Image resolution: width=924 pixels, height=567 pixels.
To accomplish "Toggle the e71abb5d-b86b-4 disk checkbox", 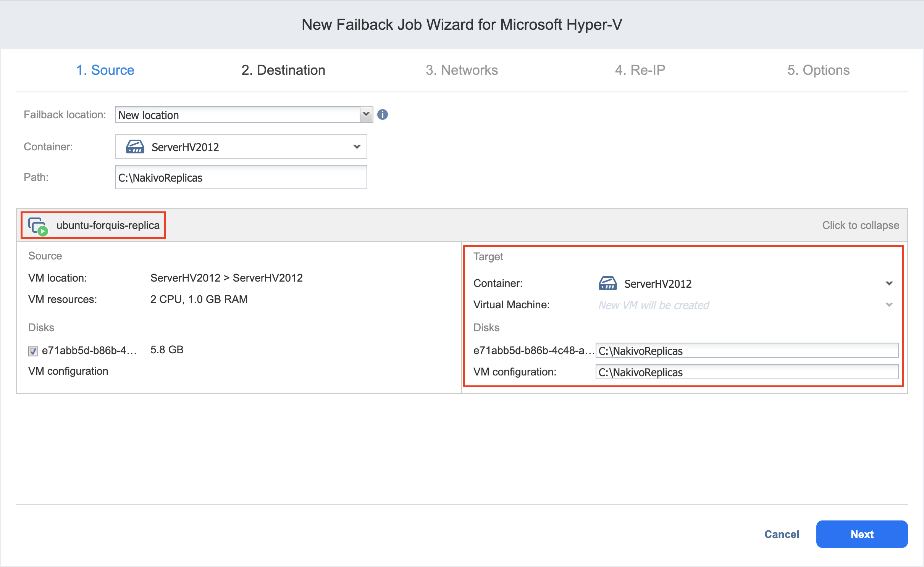I will coord(33,351).
